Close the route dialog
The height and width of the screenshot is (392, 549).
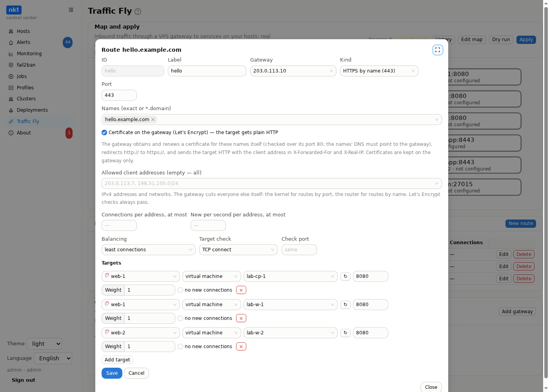[431, 387]
